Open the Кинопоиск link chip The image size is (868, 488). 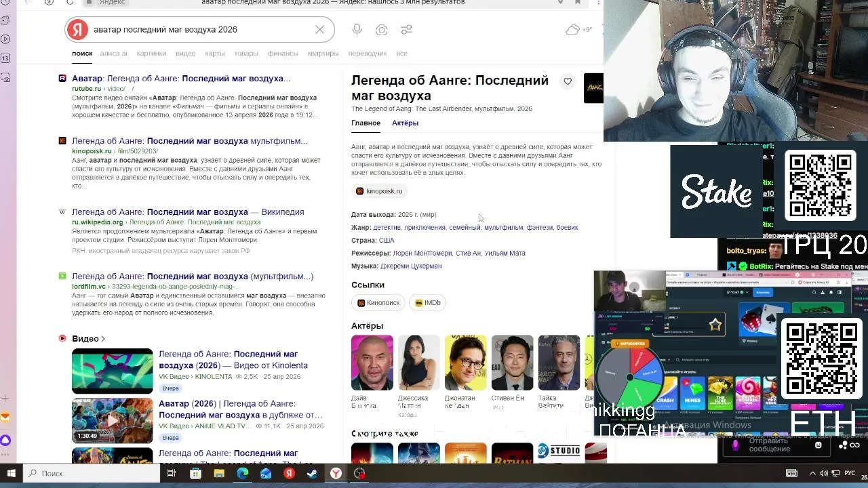[x=378, y=303]
